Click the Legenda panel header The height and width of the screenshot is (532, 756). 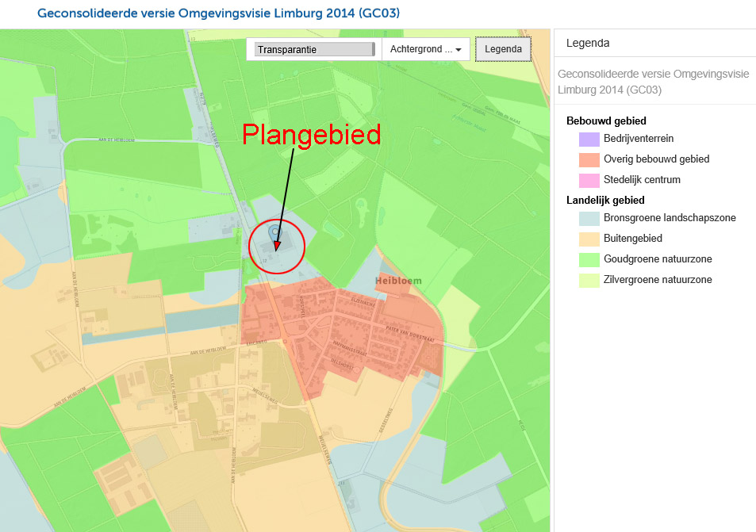588,43
